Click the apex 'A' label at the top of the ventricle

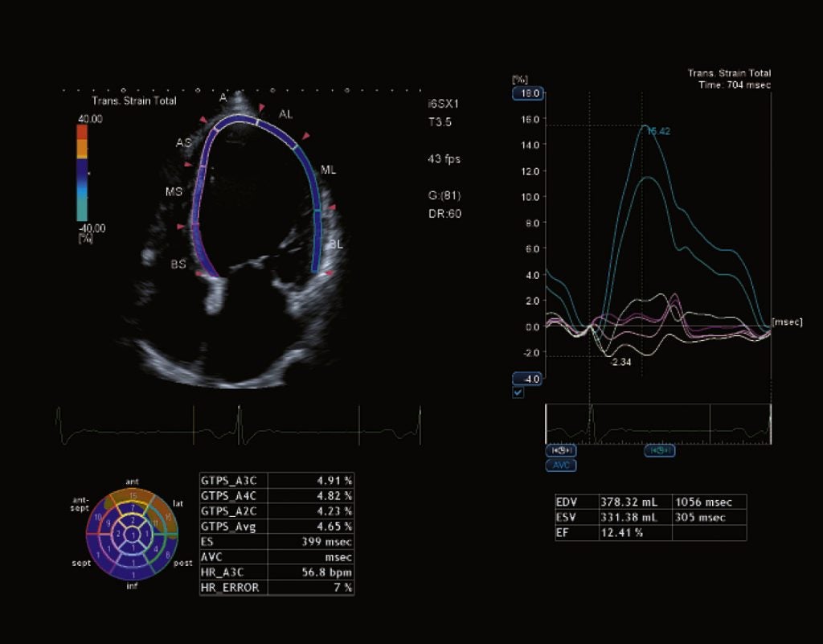point(223,97)
